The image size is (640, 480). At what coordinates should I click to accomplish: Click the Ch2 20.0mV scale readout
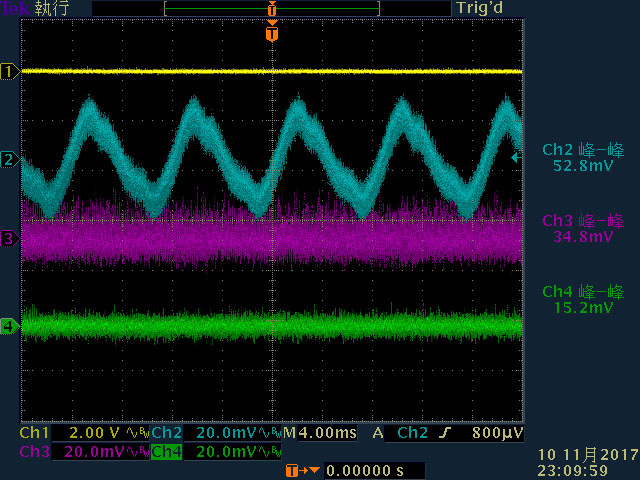coord(226,433)
